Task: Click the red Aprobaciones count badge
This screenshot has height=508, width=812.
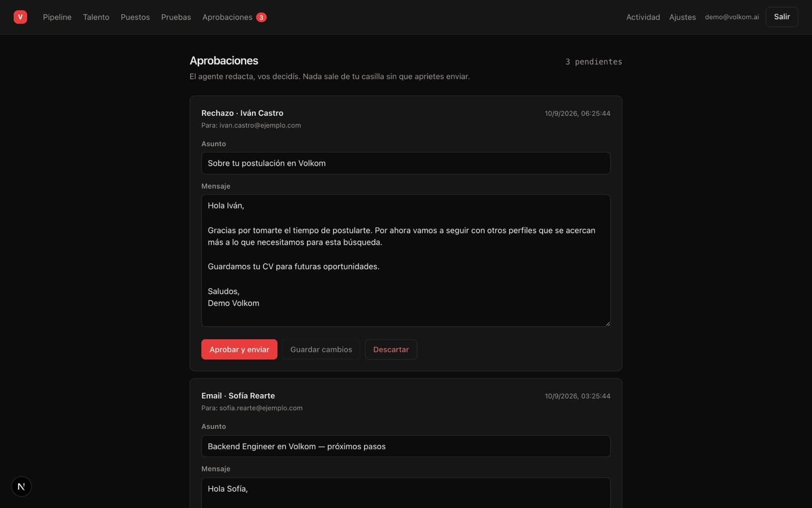Action: [261, 17]
